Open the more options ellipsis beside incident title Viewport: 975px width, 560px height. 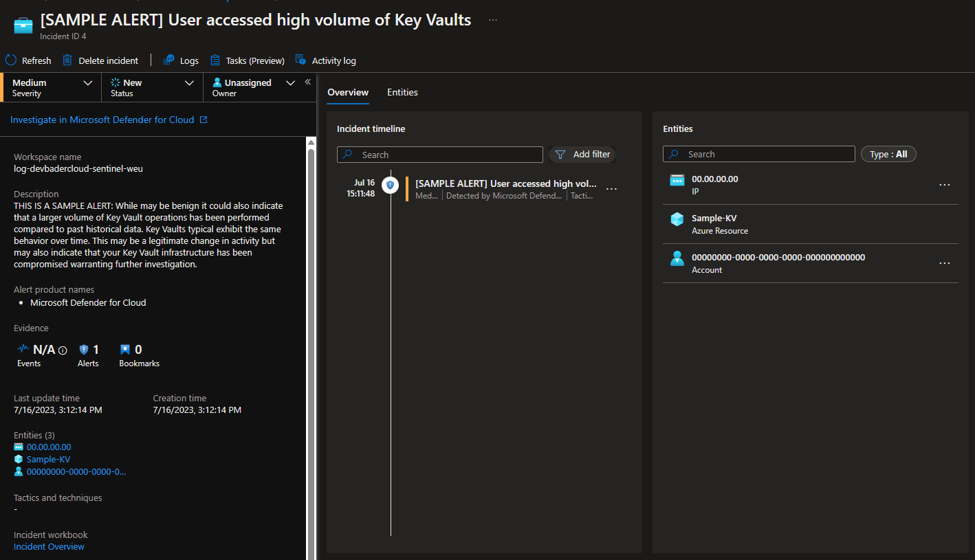tap(493, 21)
